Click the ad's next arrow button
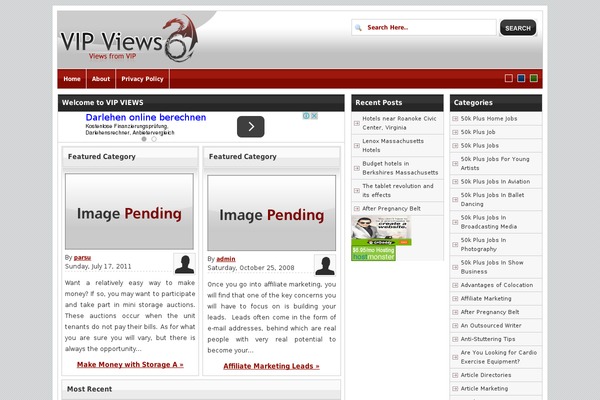Image resolution: width=600 pixels, height=400 pixels. point(251,127)
